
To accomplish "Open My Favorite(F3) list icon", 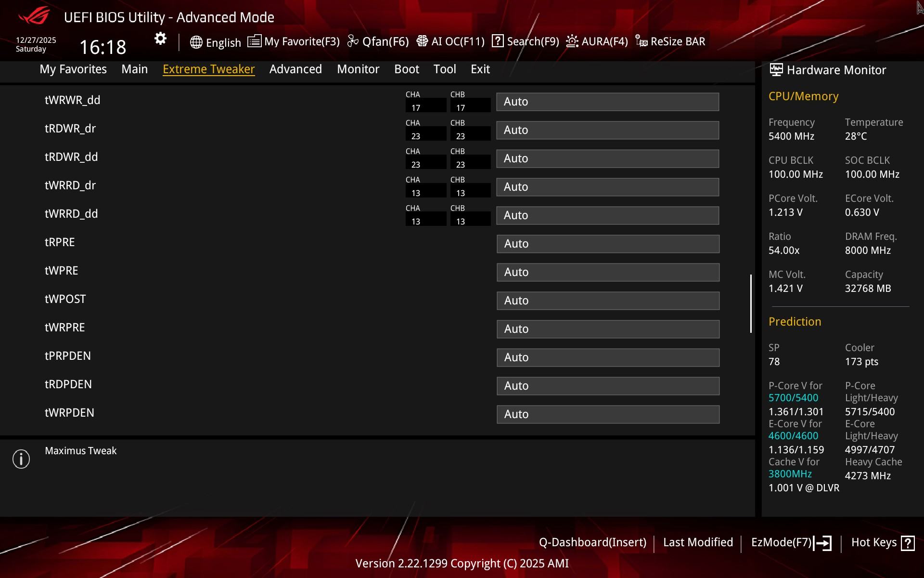I will pyautogui.click(x=254, y=41).
